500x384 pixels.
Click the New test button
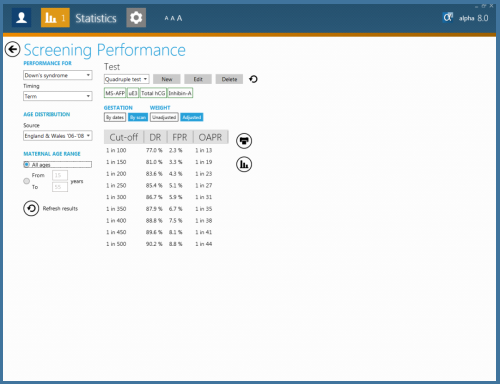click(x=167, y=79)
